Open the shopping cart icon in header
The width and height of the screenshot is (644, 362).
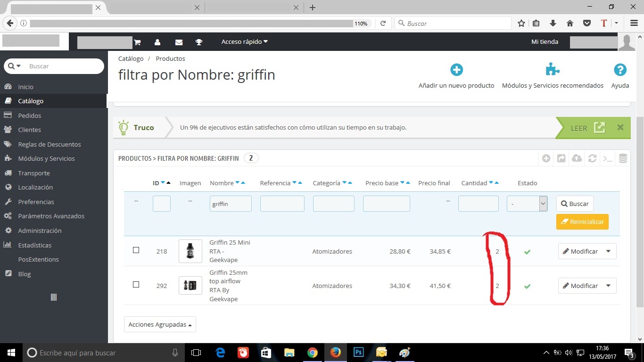tap(137, 42)
